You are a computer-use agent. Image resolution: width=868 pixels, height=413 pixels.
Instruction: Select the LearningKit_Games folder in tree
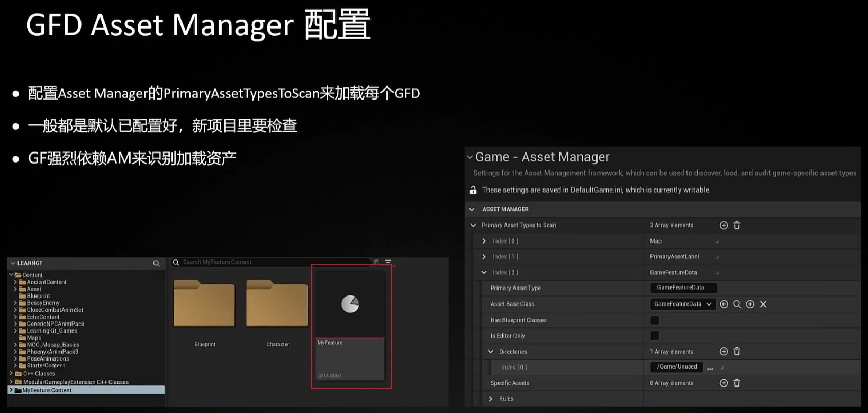coord(52,331)
